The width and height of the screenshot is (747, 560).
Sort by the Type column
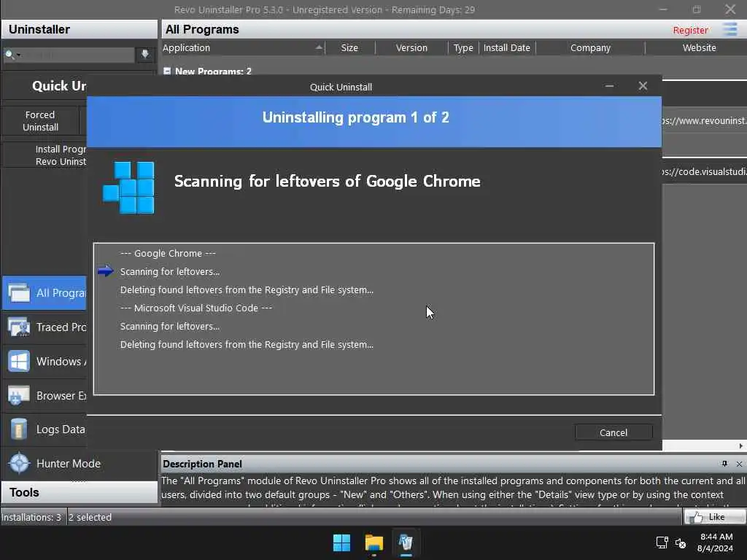click(463, 47)
